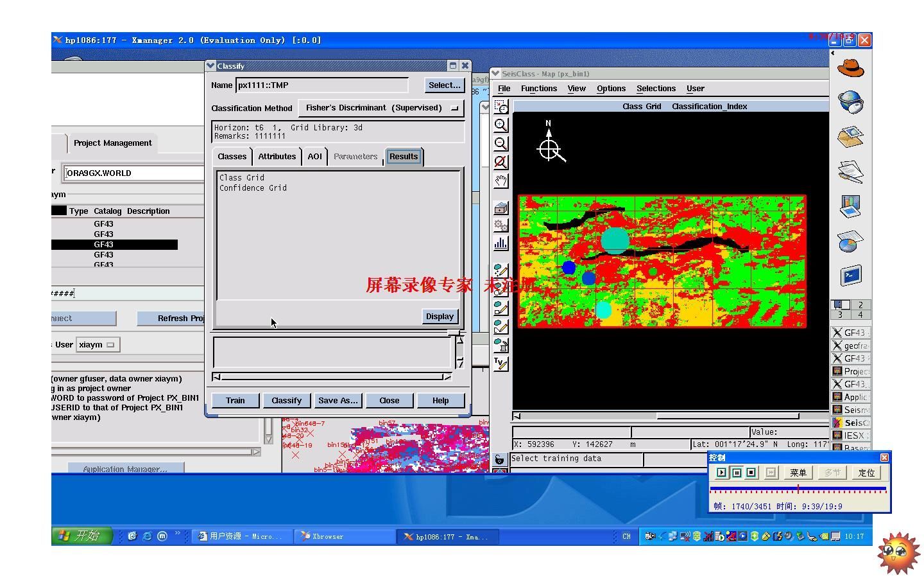
Task: Select Confidence Grid in results list
Action: point(253,188)
